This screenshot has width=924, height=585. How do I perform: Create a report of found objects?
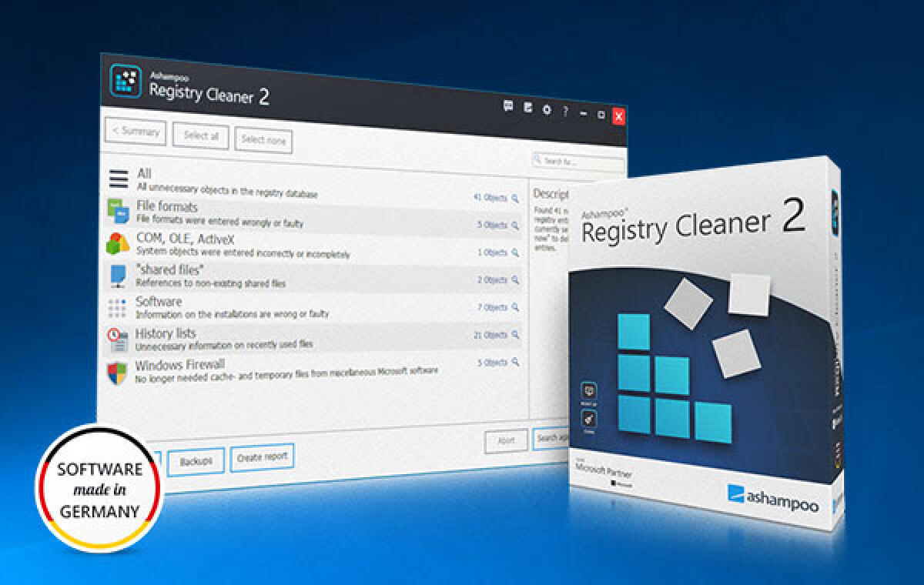[x=261, y=456]
